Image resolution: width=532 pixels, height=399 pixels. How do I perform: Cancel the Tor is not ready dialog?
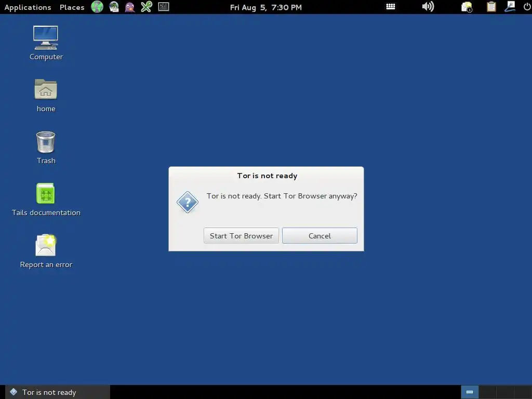[x=320, y=235]
